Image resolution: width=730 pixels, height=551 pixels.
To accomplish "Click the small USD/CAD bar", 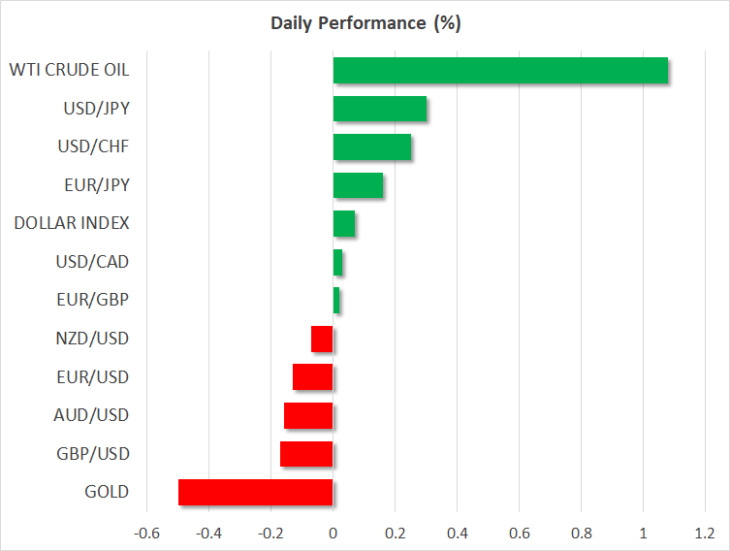I will click(x=338, y=262).
